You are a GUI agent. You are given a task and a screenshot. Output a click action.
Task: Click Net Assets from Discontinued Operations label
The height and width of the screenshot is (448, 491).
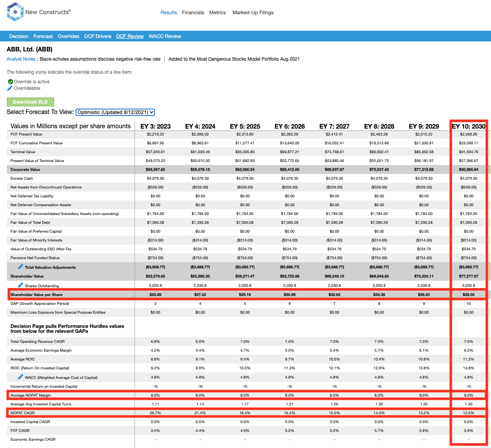(x=46, y=187)
